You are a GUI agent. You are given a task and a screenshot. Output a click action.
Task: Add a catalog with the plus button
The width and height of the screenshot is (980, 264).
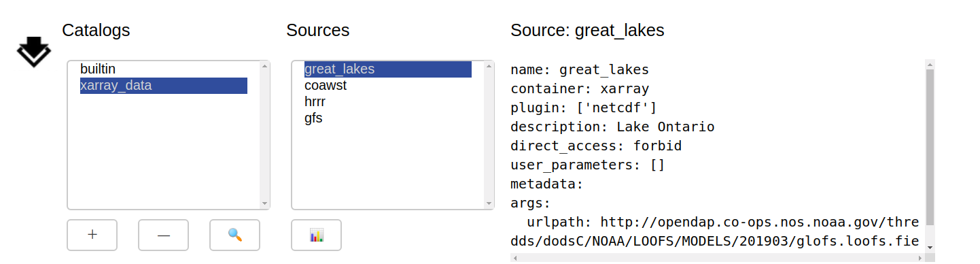(x=92, y=235)
